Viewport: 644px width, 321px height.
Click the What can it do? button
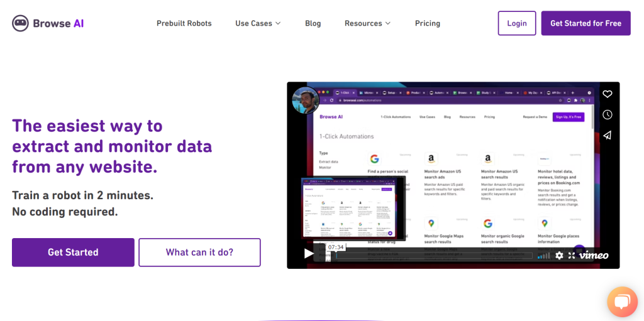click(x=199, y=252)
